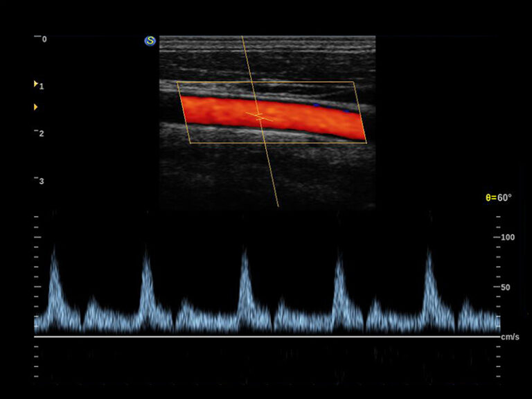The image size is (532, 399).
Task: Click the 0 depth scale marker
Action: tap(44, 39)
